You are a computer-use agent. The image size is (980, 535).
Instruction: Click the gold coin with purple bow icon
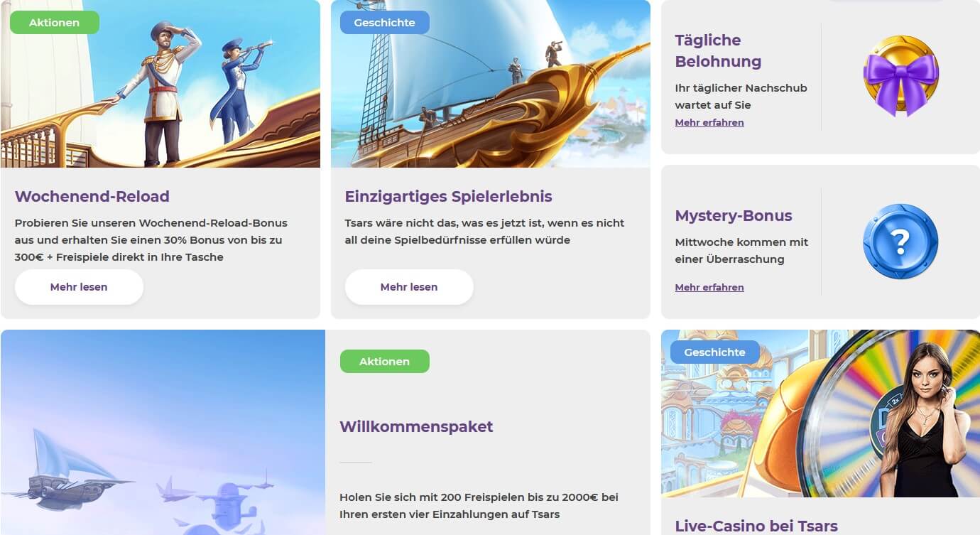(x=900, y=76)
